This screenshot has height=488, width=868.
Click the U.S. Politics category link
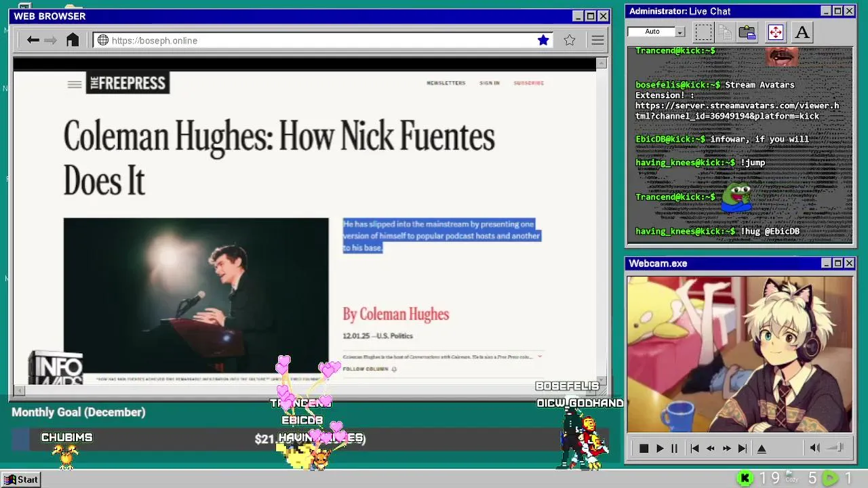pos(395,335)
